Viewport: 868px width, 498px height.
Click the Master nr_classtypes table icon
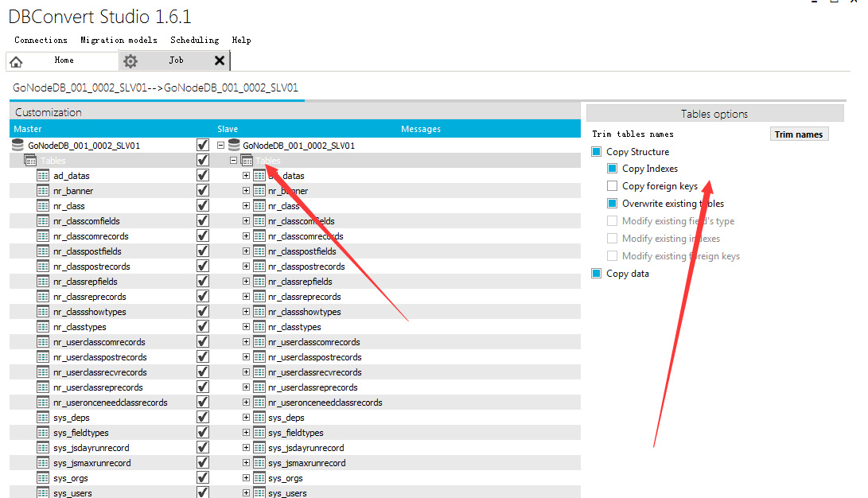43,326
